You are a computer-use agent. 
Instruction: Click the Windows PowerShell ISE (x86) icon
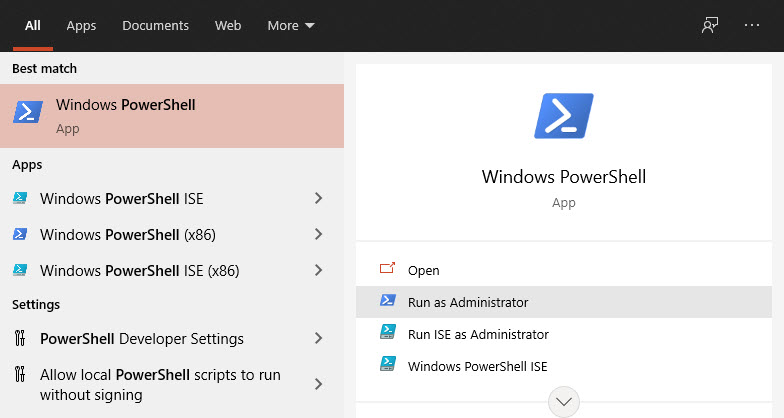click(20, 270)
